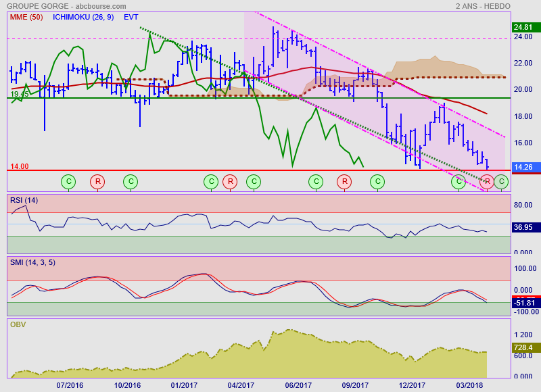The width and height of the screenshot is (541, 392).
Task: Click the 03/2018 date label
Action: (469, 385)
